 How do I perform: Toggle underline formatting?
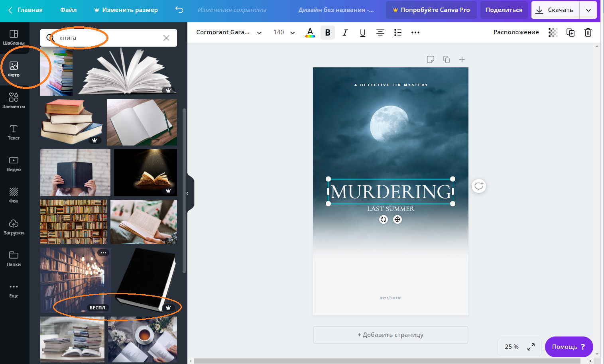[x=362, y=33]
